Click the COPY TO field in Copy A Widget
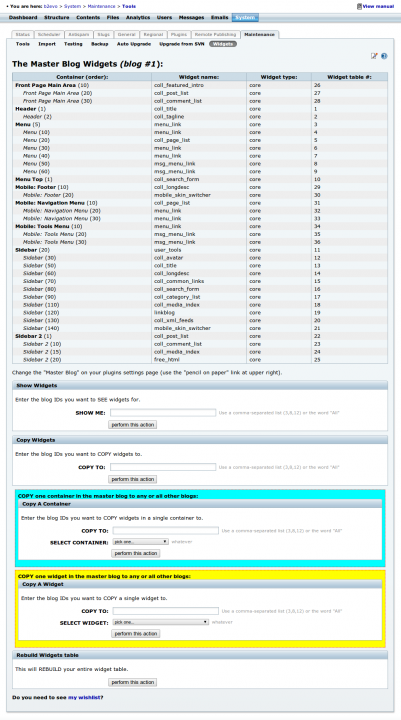401x720 pixels. coord(166,611)
